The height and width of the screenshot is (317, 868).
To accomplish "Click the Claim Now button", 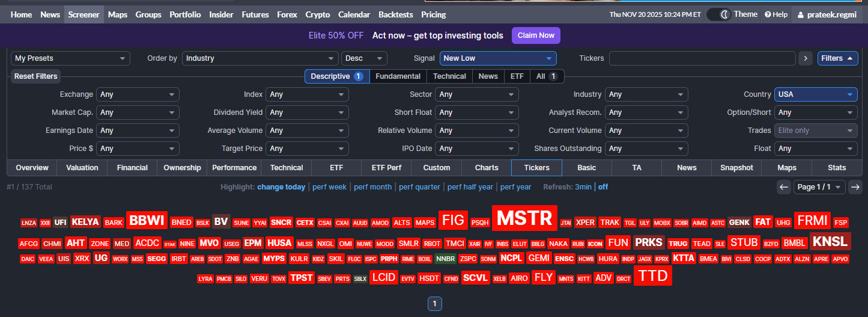I will (x=536, y=35).
